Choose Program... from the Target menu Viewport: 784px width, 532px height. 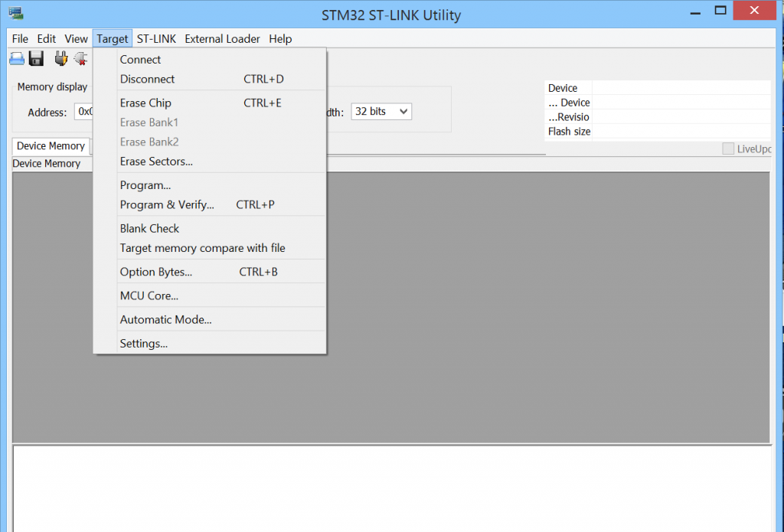point(210,185)
